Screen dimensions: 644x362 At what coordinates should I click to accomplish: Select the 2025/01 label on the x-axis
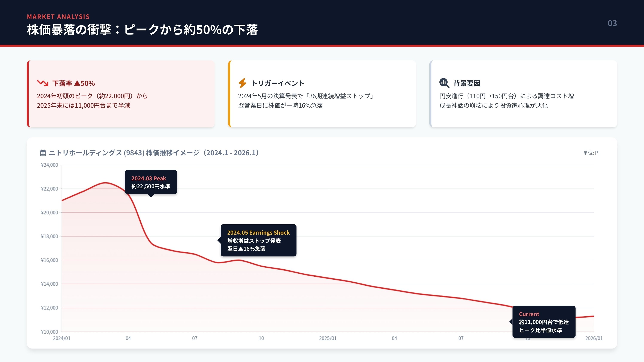pos(328,338)
